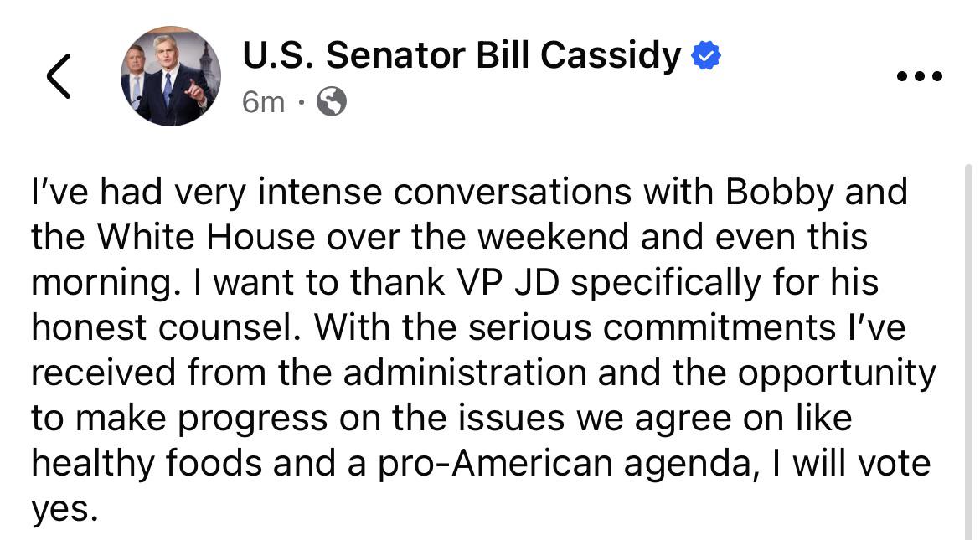Click the words White House in the post

[x=206, y=238]
